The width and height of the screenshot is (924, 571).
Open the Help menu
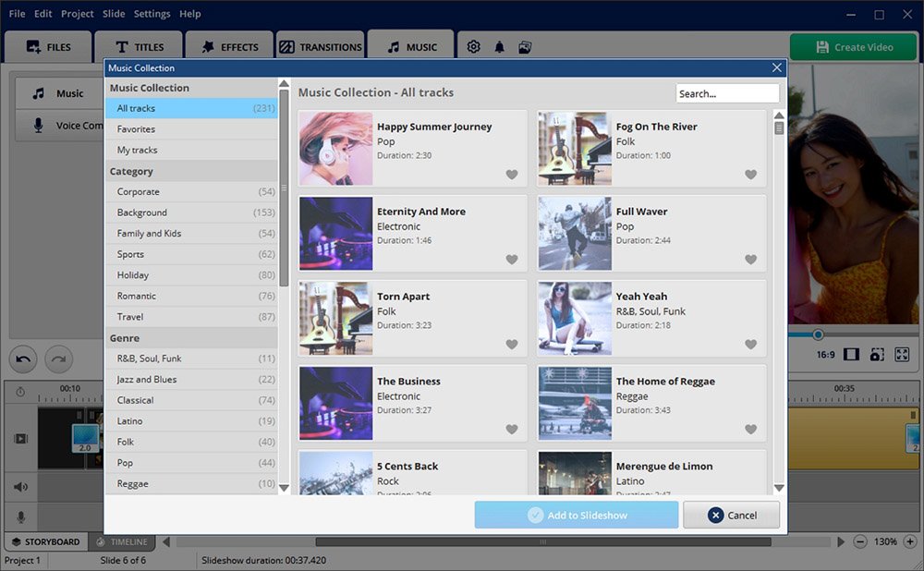point(189,14)
